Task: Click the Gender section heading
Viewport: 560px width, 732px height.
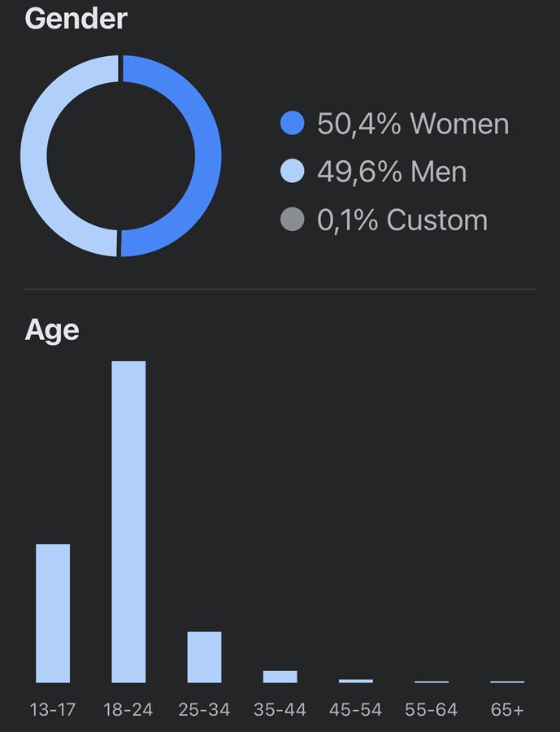Action: (76, 18)
